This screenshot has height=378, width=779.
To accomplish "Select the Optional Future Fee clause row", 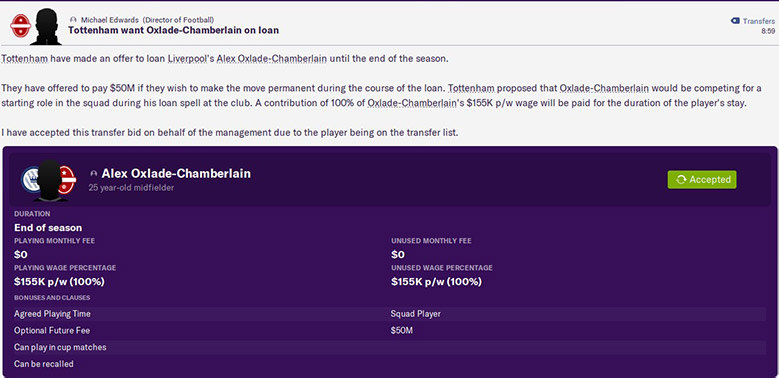I will [x=390, y=330].
